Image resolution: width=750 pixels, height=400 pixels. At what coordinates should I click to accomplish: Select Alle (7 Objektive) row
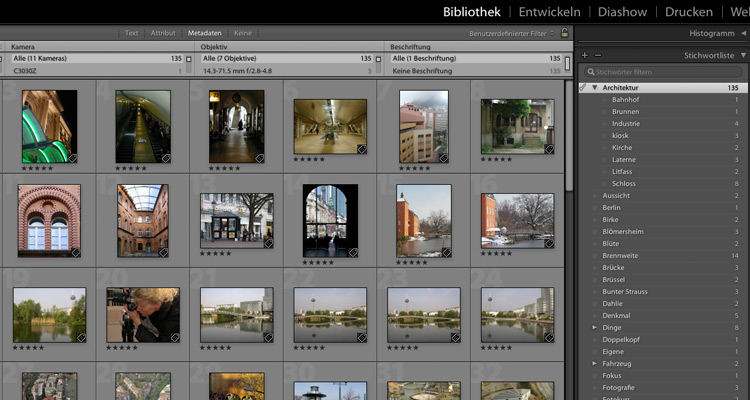(287, 58)
